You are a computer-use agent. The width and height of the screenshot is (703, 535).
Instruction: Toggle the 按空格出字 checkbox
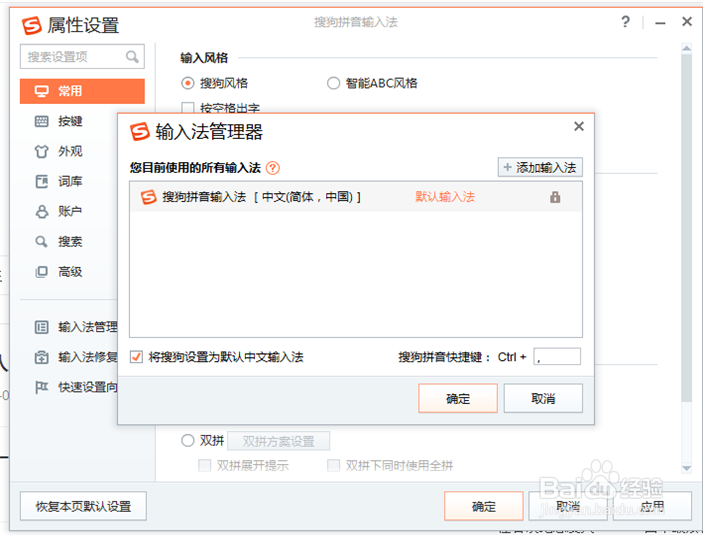point(187,108)
